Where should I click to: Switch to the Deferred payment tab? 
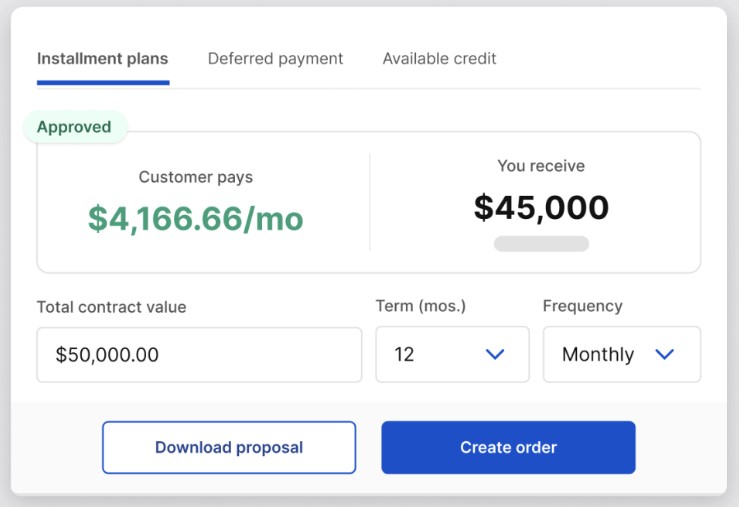(275, 59)
